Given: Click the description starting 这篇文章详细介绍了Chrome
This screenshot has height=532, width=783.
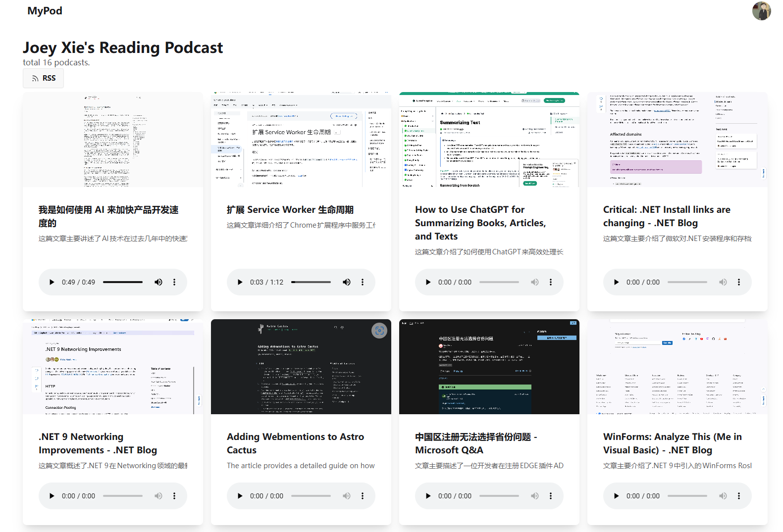Looking at the screenshot, I should pos(301,225).
